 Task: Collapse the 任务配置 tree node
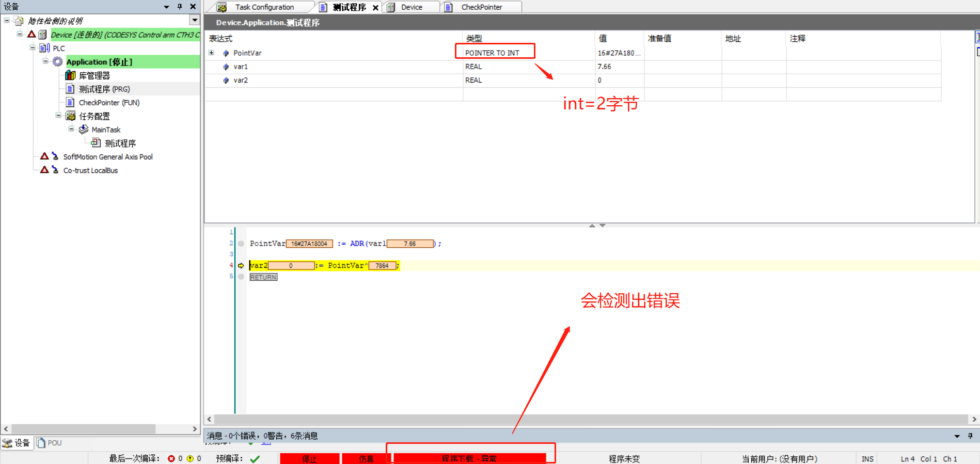(x=58, y=115)
